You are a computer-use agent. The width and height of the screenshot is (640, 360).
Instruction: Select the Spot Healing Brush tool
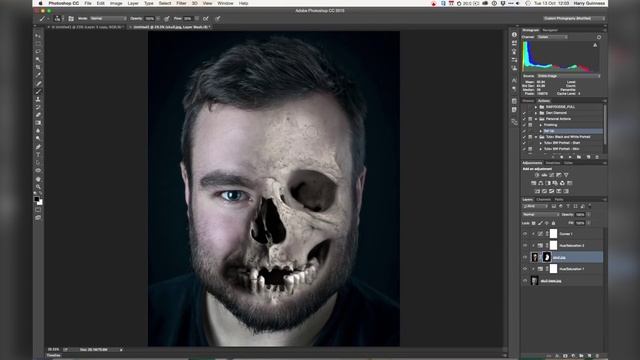point(38,83)
